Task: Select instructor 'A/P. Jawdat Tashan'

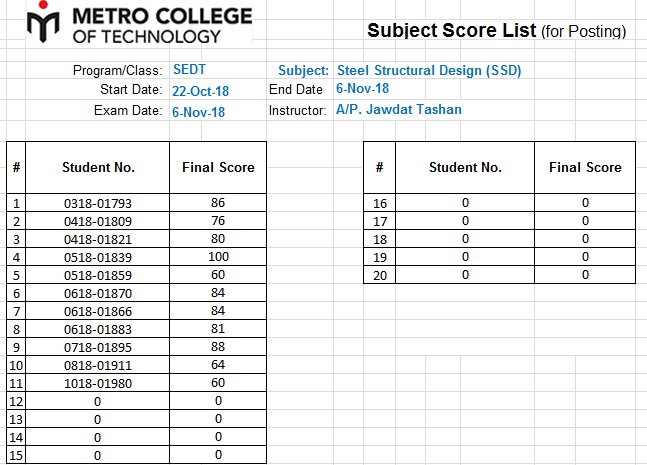Action: click(x=399, y=109)
